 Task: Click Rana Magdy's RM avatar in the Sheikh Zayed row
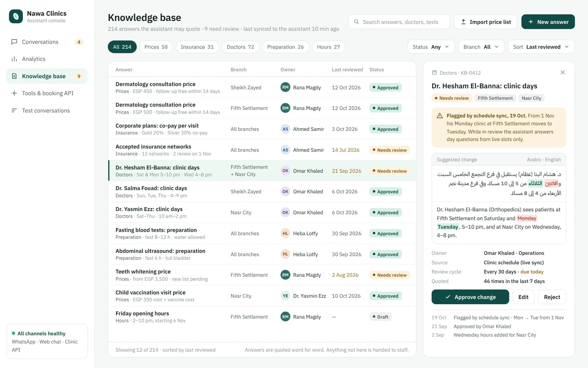point(285,87)
